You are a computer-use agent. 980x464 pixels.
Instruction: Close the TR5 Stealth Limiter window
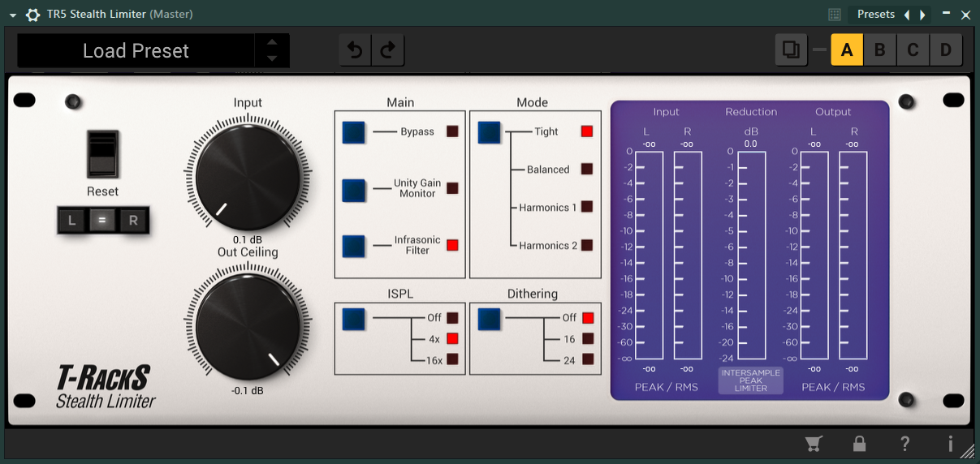point(965,15)
